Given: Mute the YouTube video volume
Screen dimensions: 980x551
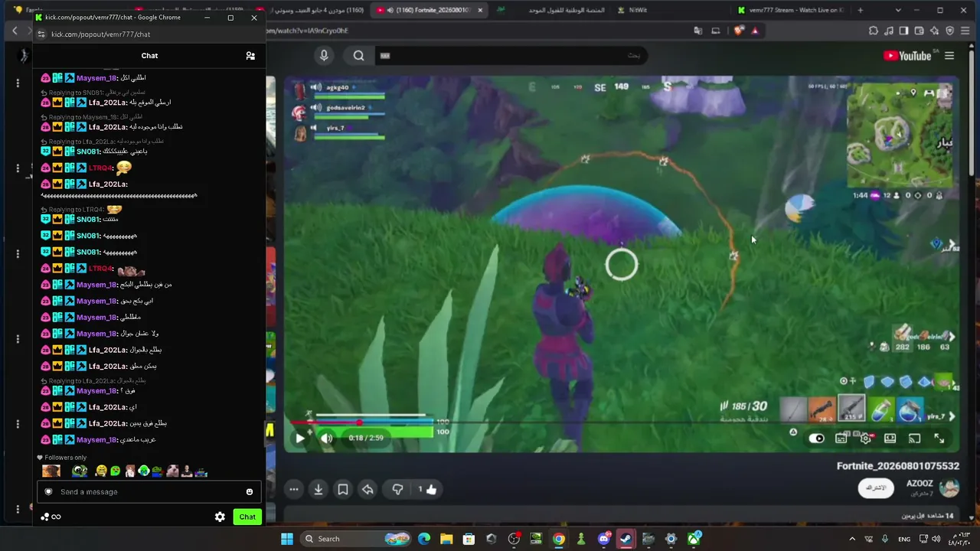Looking at the screenshot, I should [x=327, y=438].
